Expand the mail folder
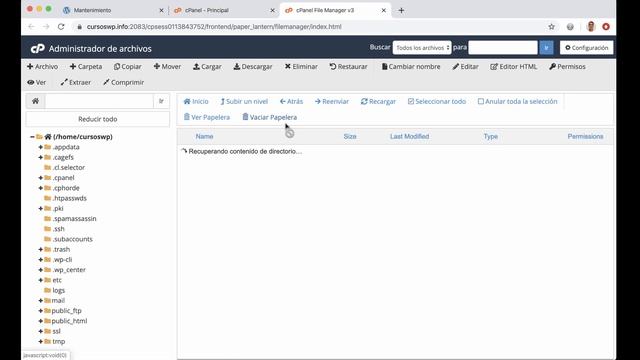The width and height of the screenshot is (640, 360). pos(40,300)
